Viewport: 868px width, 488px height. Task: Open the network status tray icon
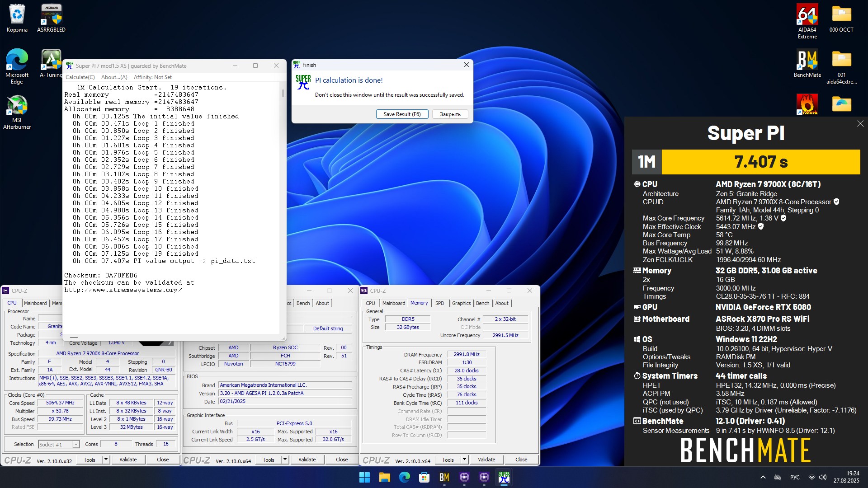click(x=811, y=477)
